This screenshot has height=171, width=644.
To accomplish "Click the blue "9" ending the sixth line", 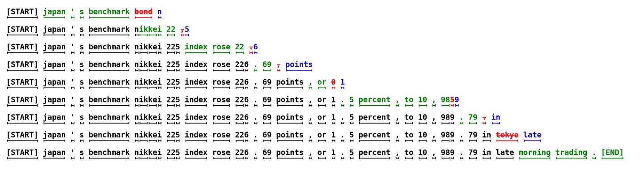I will pos(457,100).
